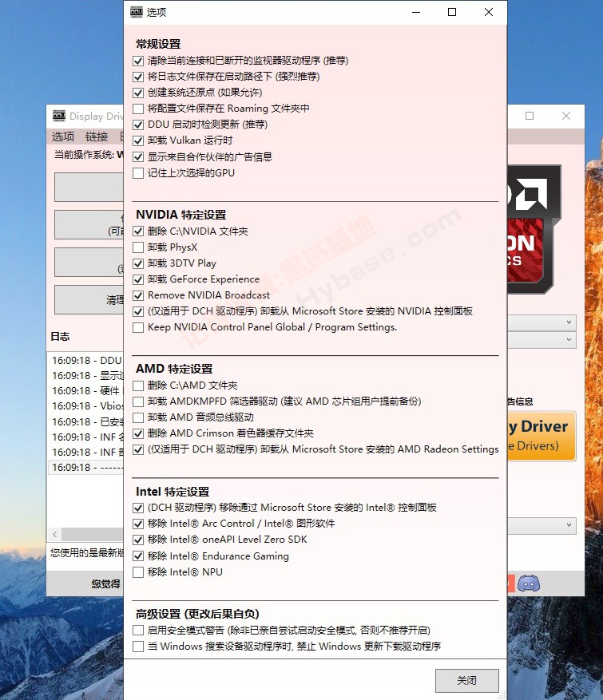Maximize the background DDU main window
This screenshot has width=603, height=700.
pyautogui.click(x=530, y=116)
